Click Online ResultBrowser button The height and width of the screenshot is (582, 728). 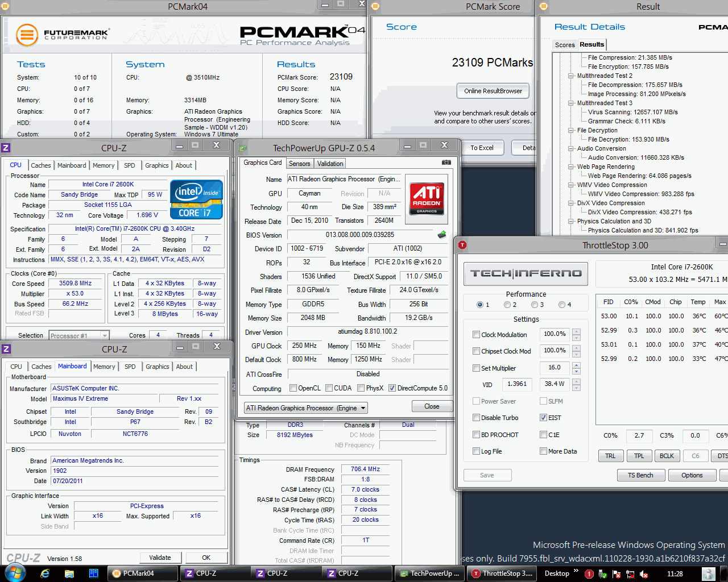(x=493, y=91)
